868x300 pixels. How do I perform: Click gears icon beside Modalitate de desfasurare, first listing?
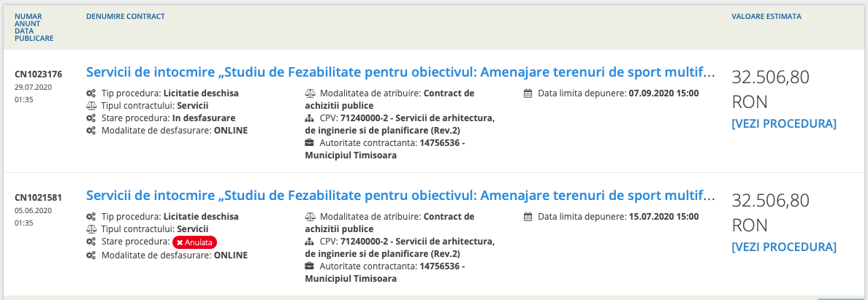pos(91,131)
